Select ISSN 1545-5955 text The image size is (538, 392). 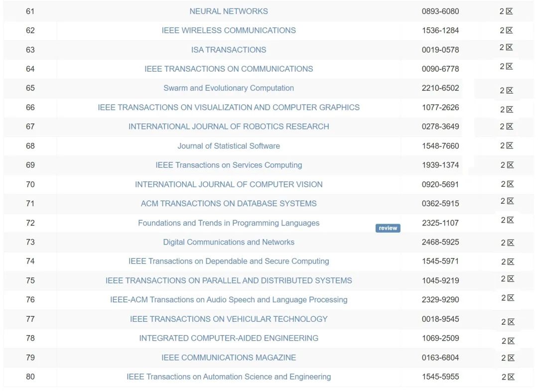pos(440,377)
